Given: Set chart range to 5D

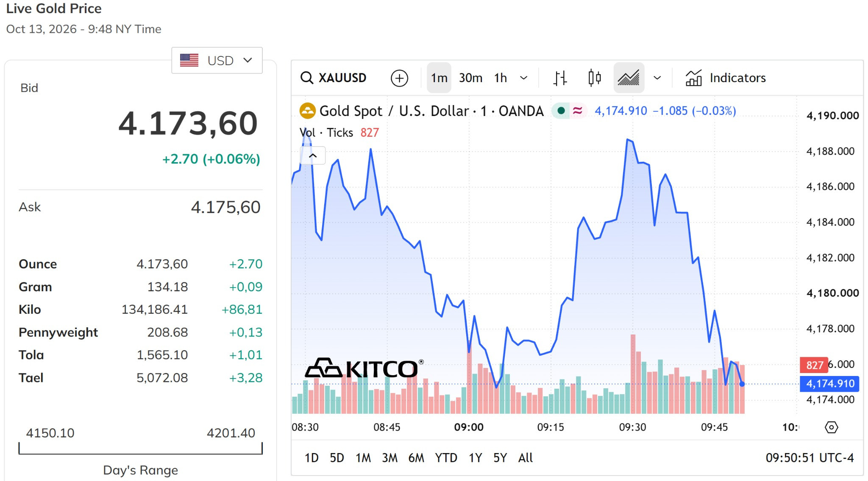Looking at the screenshot, I should click(x=337, y=458).
